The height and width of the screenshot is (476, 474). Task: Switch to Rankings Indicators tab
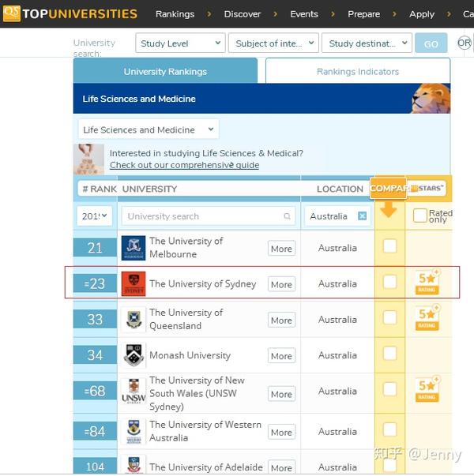click(x=358, y=71)
